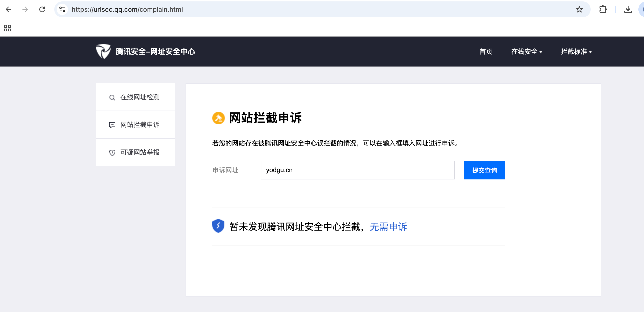This screenshot has height=312, width=644.
Task: Click the browser forward arrow
Action: 25,10
